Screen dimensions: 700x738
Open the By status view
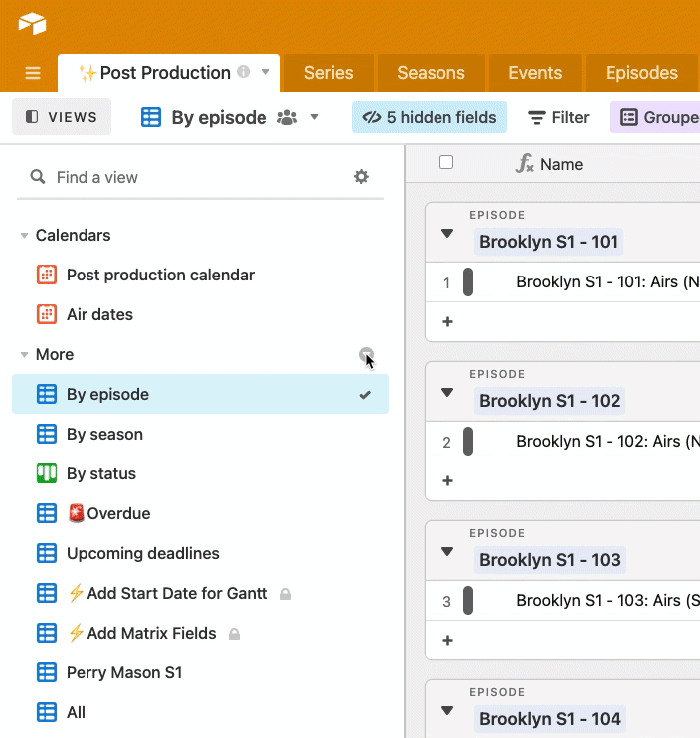point(101,473)
